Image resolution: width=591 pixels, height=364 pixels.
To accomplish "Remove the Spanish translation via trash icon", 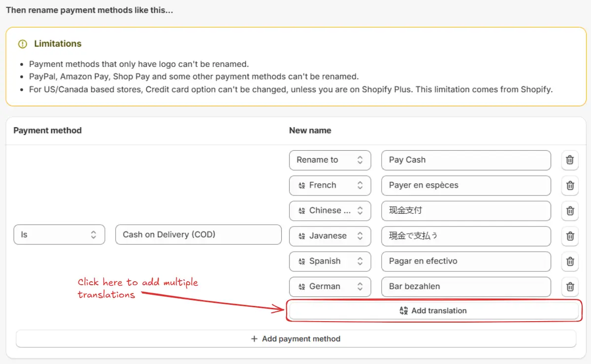I will pos(570,262).
